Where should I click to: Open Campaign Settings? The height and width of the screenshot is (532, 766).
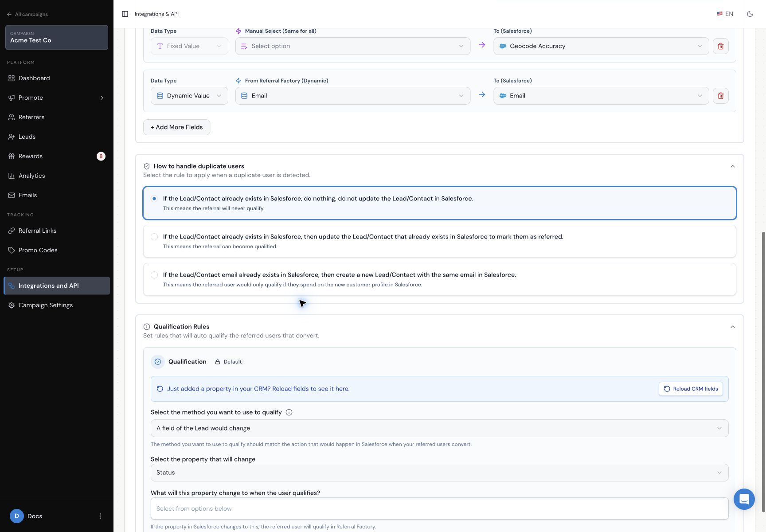point(57,305)
